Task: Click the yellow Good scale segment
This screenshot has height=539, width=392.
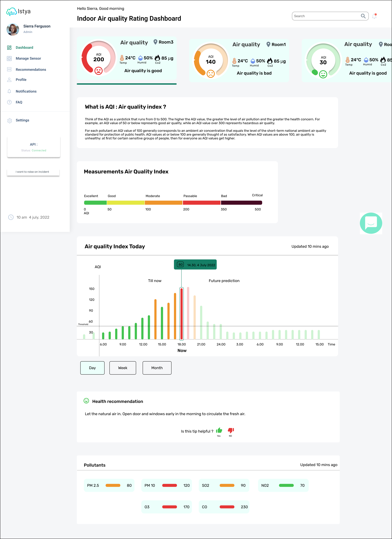Action: (126, 203)
